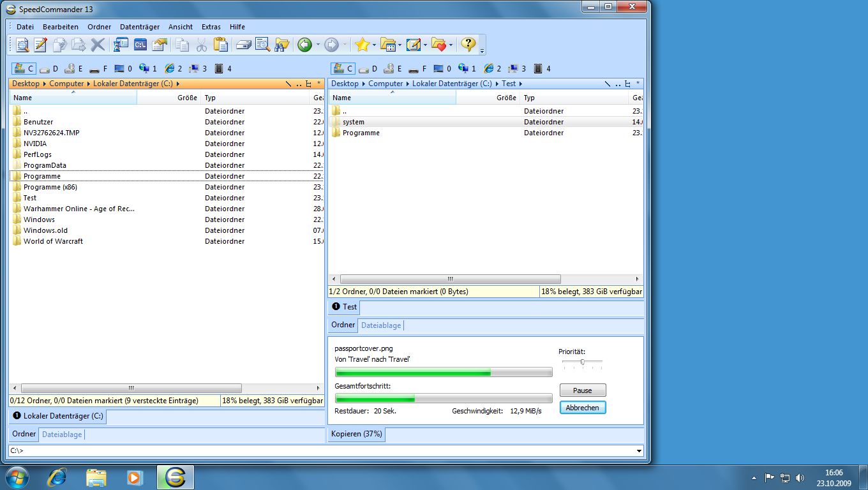Open Internet Explorer from the taskbar
This screenshot has height=490, width=868.
tap(57, 477)
